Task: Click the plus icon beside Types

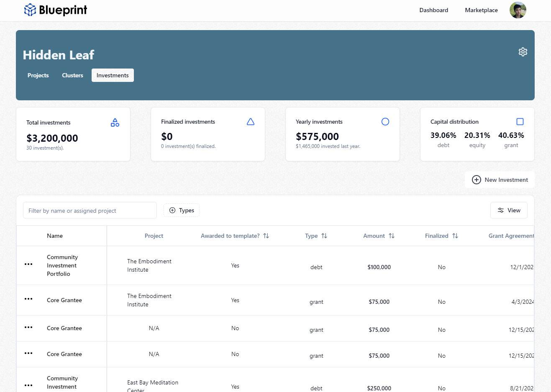Action: pos(172,210)
